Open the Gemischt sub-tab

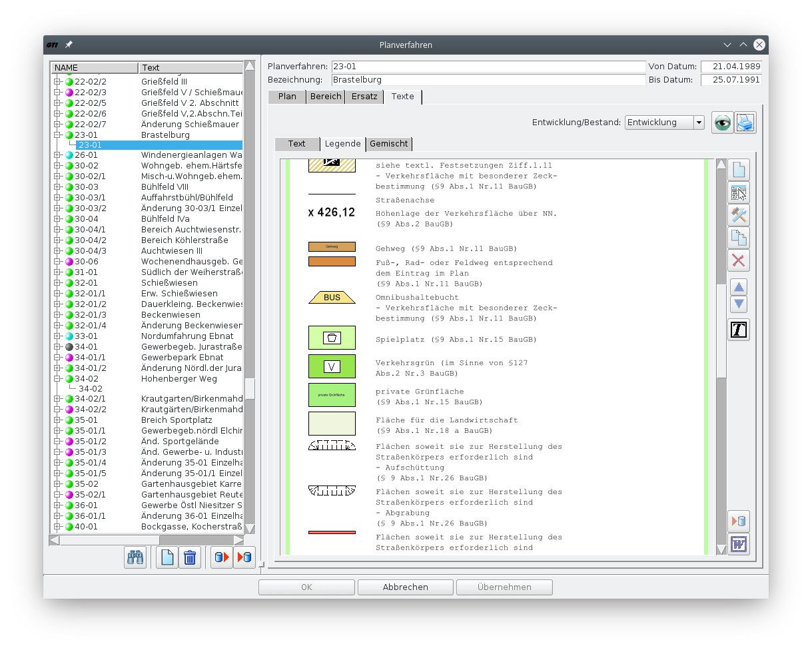[390, 144]
